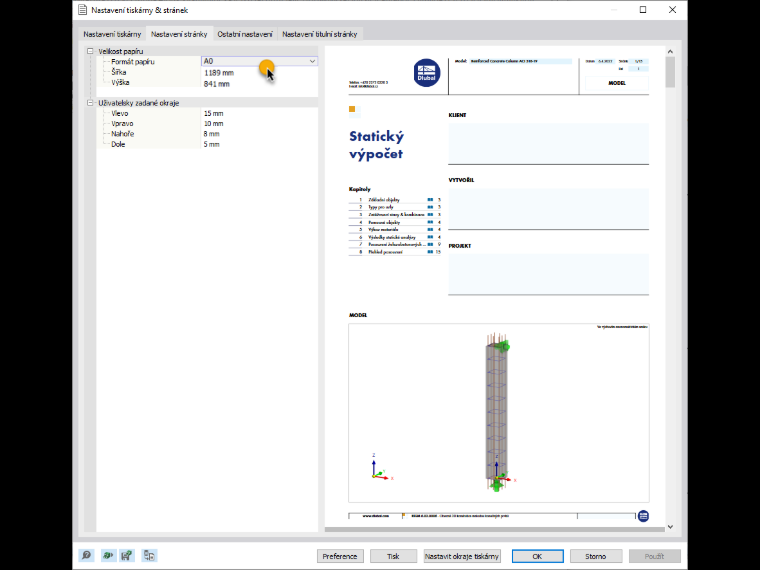Click the Preference button
Screen dimensions: 760x570
click(x=340, y=556)
